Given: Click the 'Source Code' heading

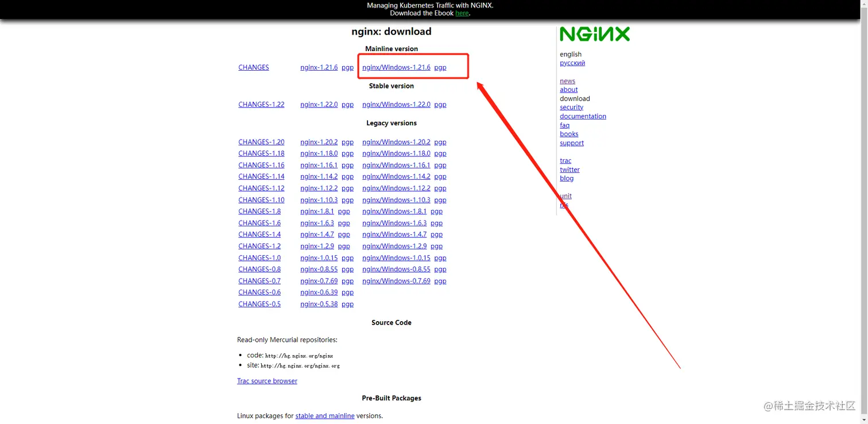Looking at the screenshot, I should [x=392, y=323].
